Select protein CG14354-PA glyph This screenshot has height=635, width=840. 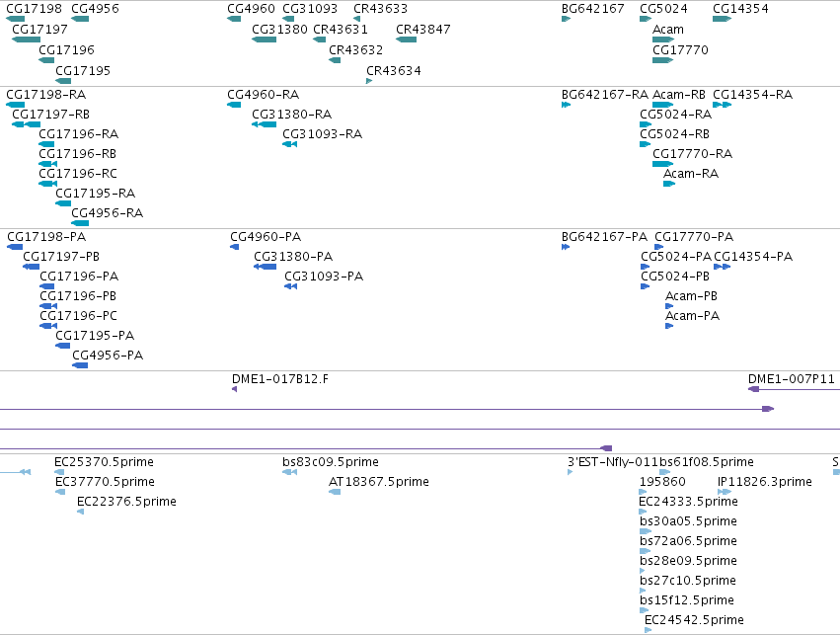(x=723, y=267)
